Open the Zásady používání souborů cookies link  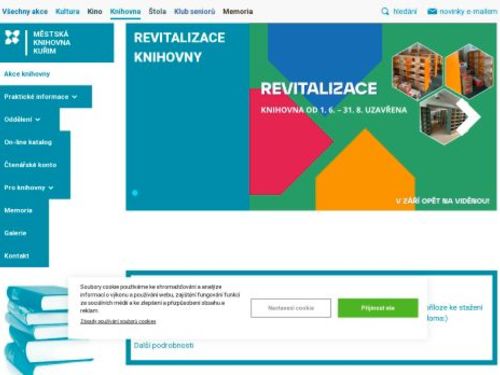tap(118, 321)
